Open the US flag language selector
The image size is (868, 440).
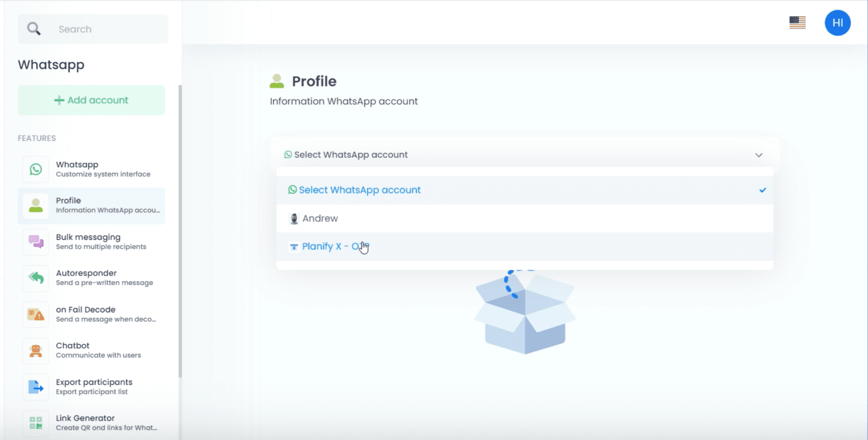[x=797, y=23]
